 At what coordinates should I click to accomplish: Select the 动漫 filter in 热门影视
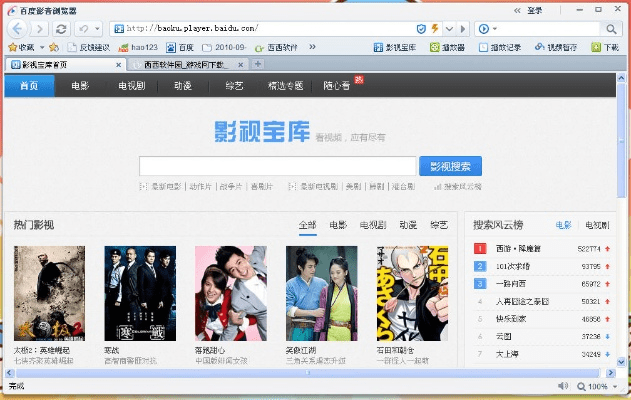(408, 226)
